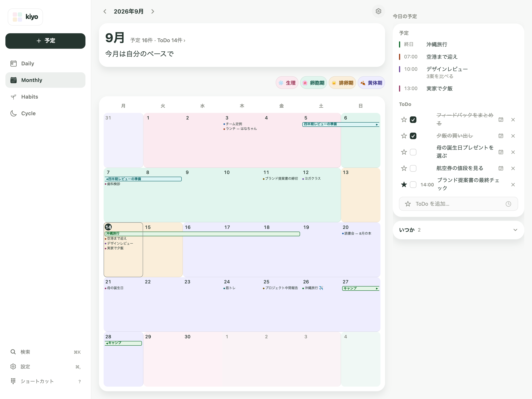
Task: Open 母の誕生日 event on Sept 21
Action: (114, 288)
